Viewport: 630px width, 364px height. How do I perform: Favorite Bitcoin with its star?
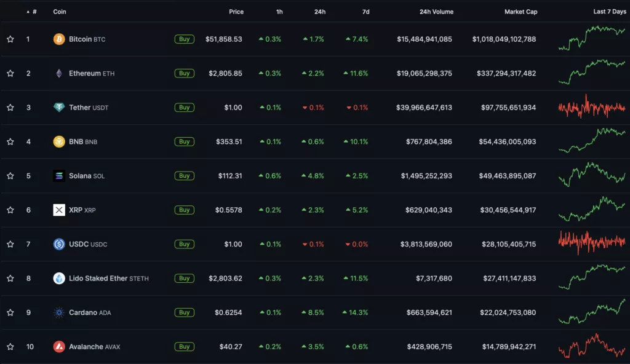(10, 39)
